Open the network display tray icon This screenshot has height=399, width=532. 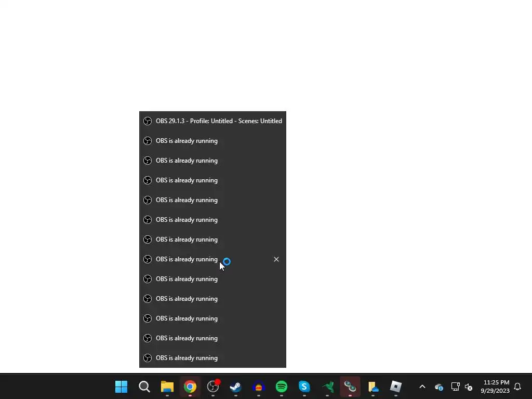click(x=455, y=387)
